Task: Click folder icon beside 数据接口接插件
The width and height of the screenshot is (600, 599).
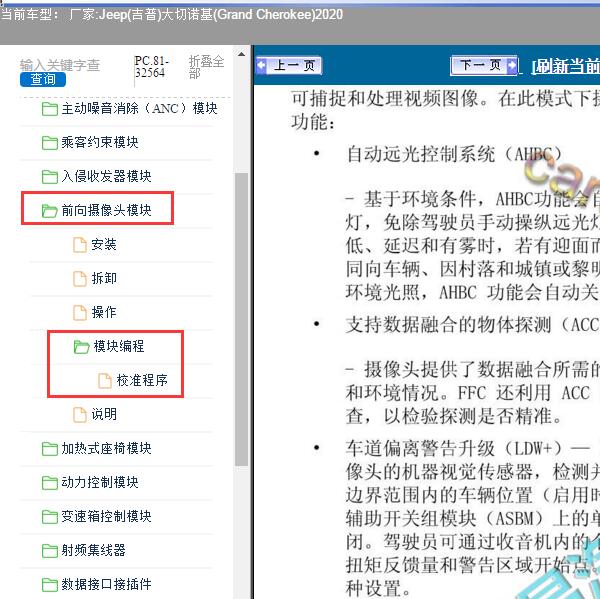Action: pyautogui.click(x=50, y=584)
